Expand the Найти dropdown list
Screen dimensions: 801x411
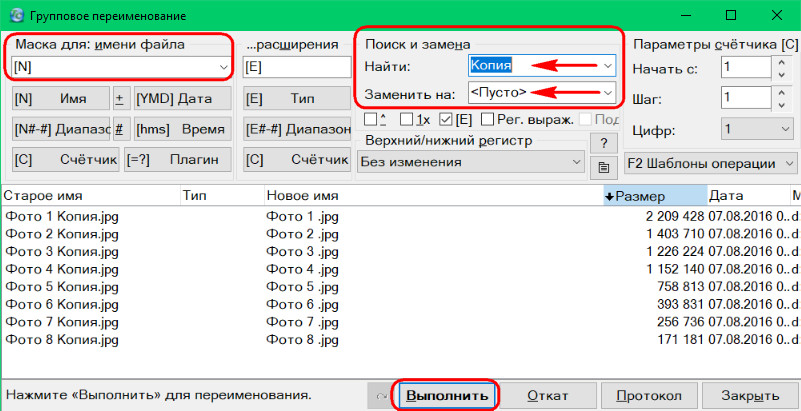point(607,66)
